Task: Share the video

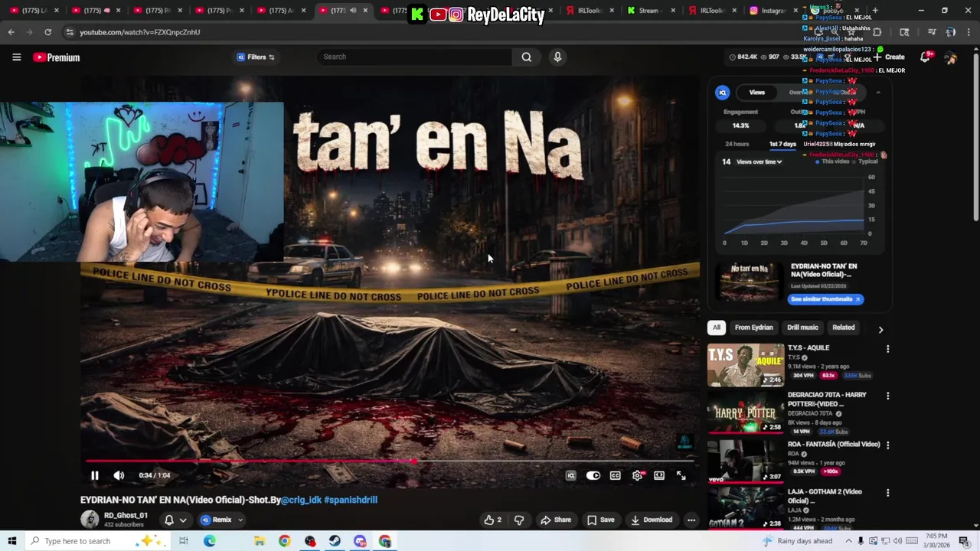Action: click(x=556, y=520)
